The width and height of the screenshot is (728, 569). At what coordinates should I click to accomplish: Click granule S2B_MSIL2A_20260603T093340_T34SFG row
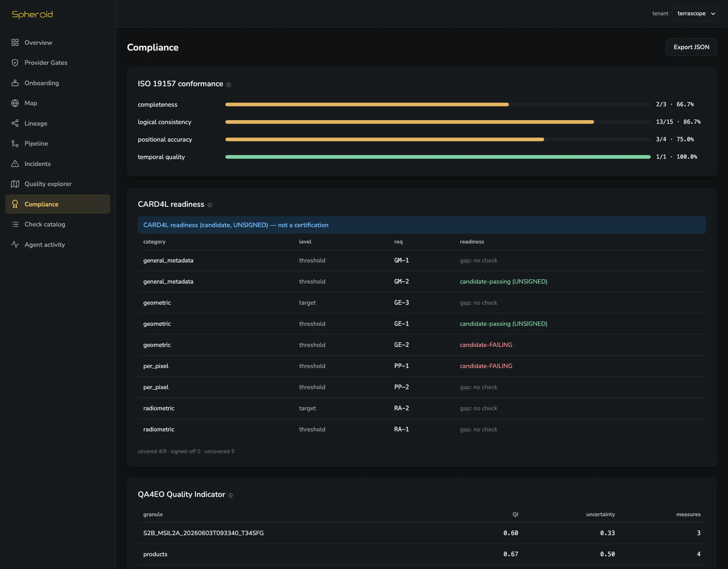click(x=422, y=533)
